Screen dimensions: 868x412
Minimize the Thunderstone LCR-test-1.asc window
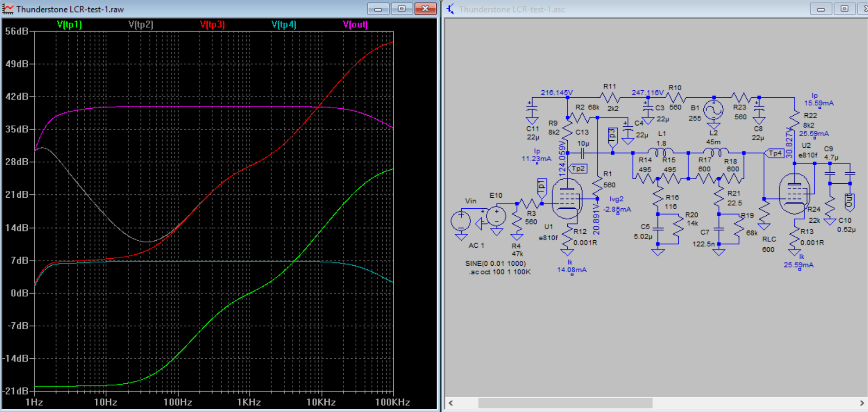coord(821,9)
